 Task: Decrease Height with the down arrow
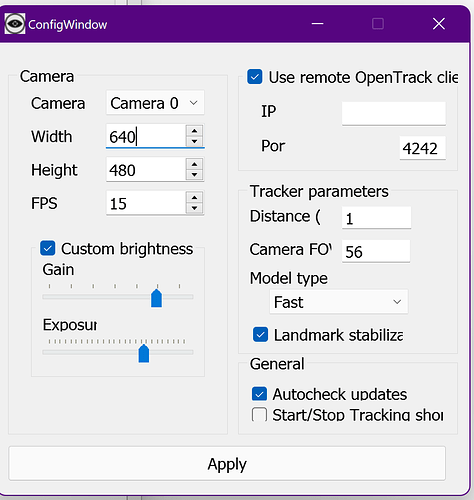pos(194,174)
